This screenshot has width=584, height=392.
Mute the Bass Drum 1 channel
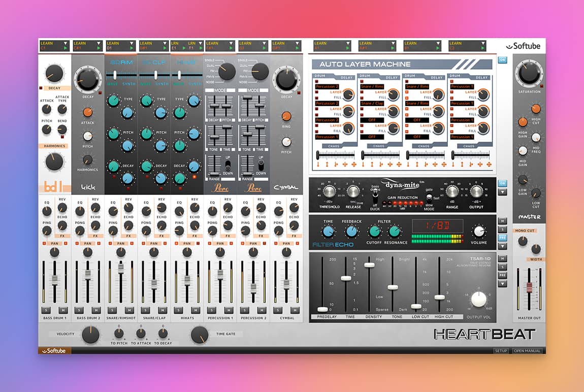coord(63,310)
